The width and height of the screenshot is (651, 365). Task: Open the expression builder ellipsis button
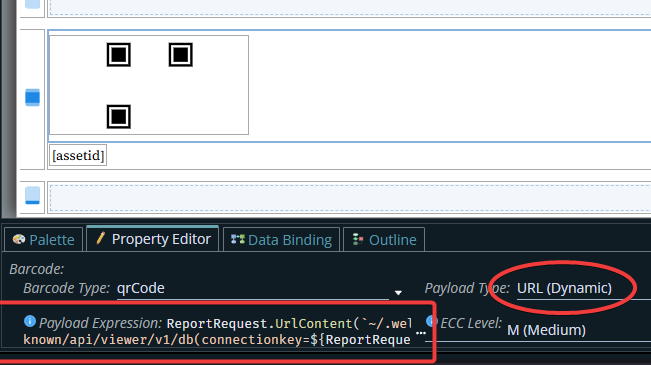tap(421, 333)
